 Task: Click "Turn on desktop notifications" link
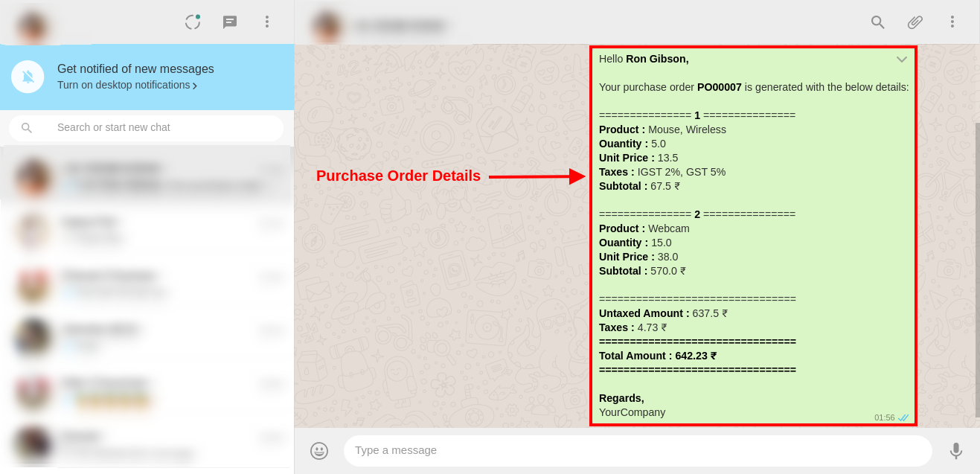(x=127, y=85)
